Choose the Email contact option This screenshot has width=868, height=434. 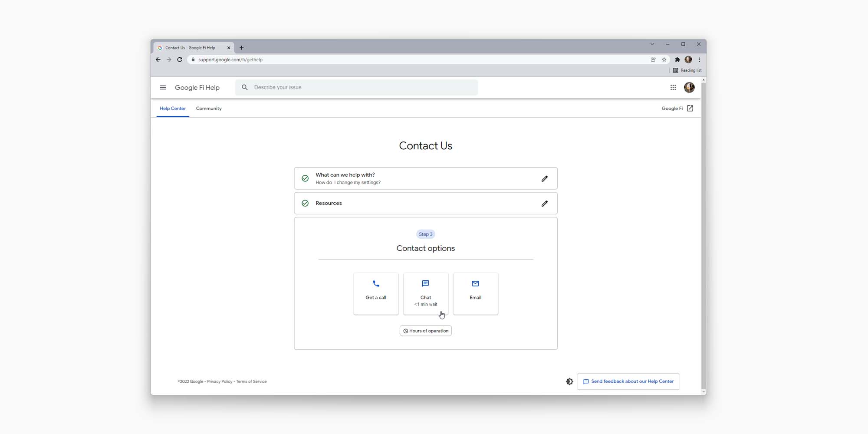[x=475, y=293]
